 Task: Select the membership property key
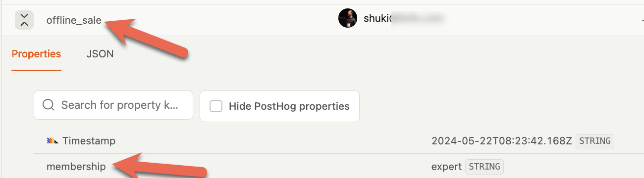tap(76, 167)
